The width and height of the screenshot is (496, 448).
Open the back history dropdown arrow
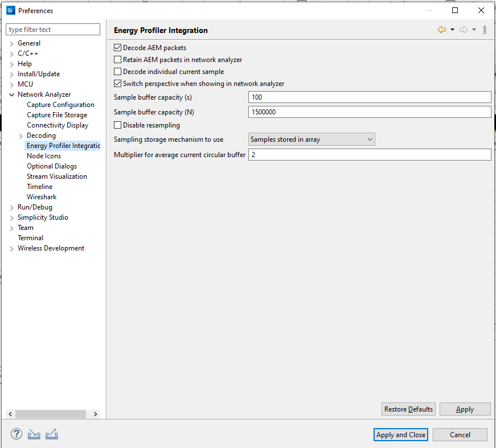(x=452, y=30)
